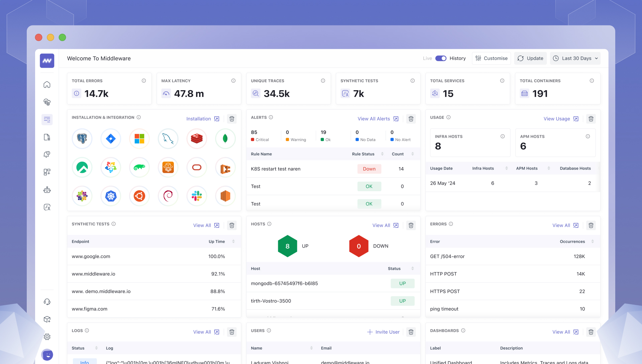Screen dimensions: 642x364
Task: Select the Ubuntu integration icon
Action: [139, 196]
